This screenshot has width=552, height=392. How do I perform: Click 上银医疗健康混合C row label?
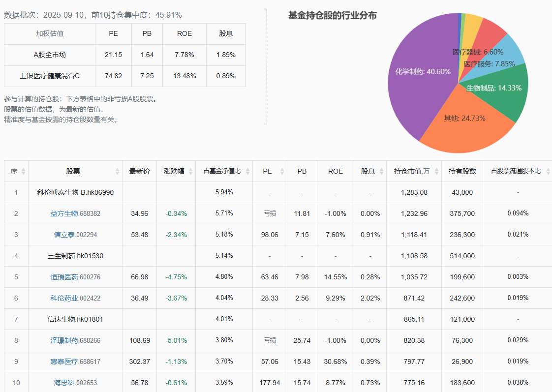pos(50,76)
